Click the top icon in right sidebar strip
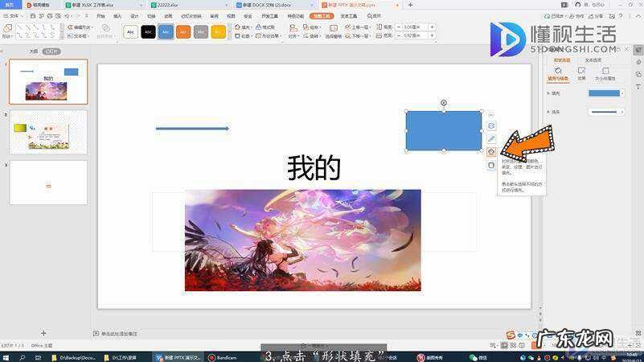 [638, 50]
